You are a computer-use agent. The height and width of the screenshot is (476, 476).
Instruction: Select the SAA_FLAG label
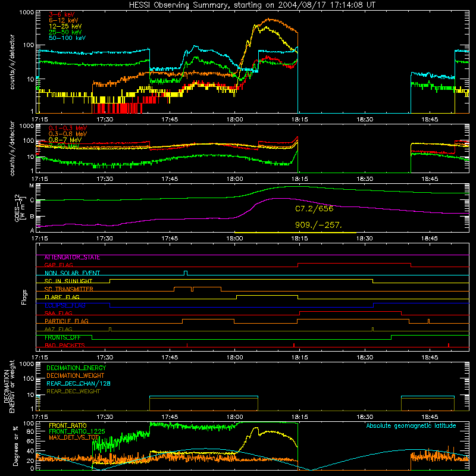point(58,313)
